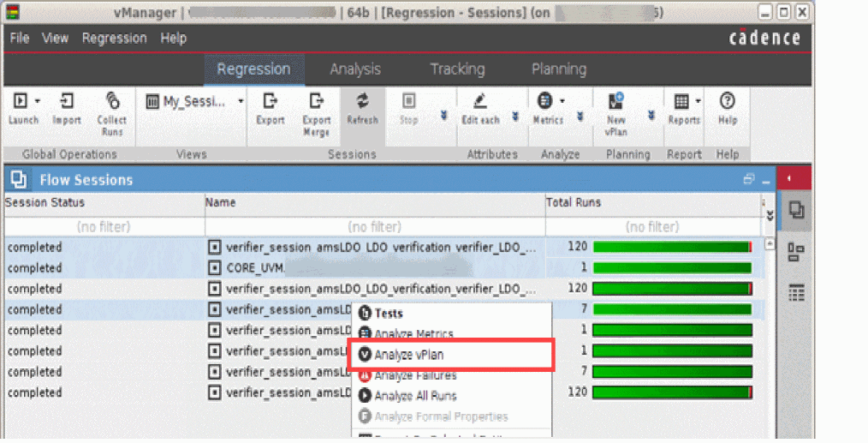Click the Export Merge icon

tap(316, 100)
